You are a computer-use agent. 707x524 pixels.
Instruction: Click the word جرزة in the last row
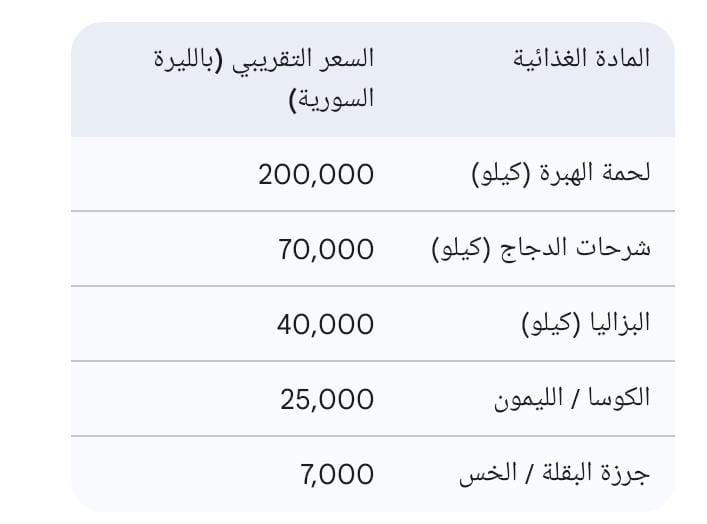click(x=628, y=473)
